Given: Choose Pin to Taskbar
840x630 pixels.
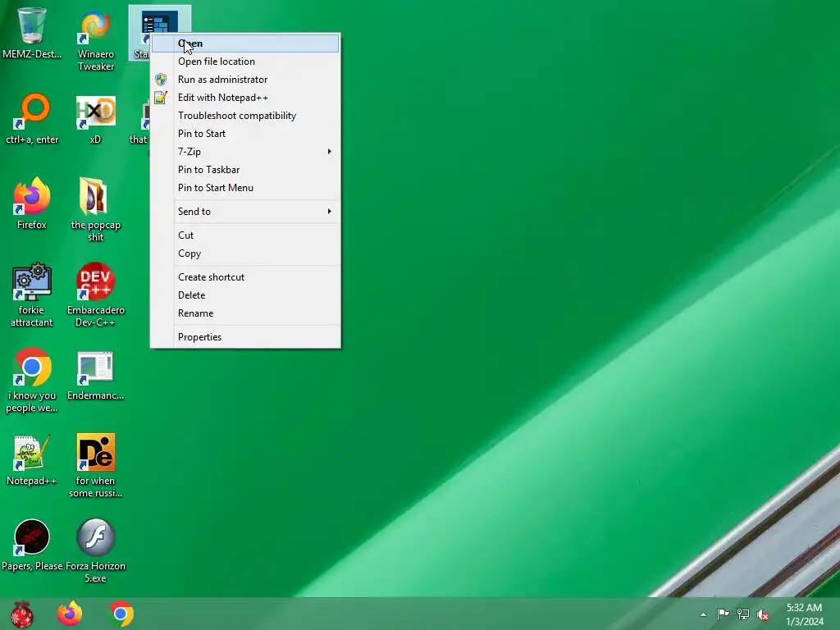Looking at the screenshot, I should point(245,170).
